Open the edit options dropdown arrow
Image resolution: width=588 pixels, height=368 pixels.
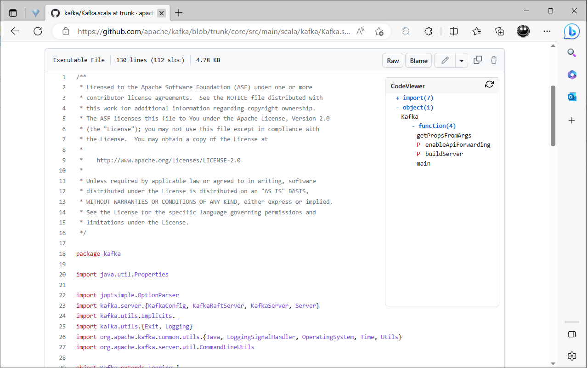point(461,60)
